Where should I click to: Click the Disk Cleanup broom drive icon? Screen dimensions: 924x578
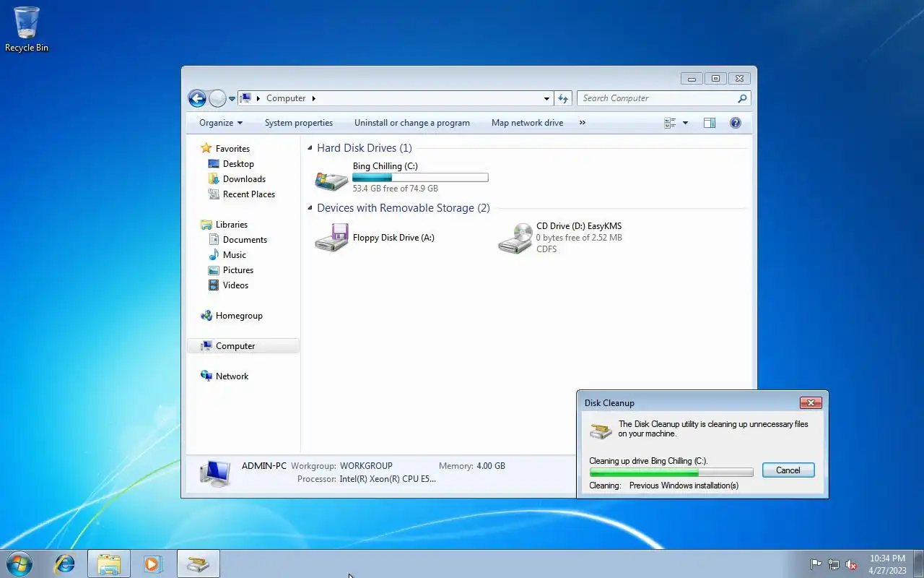click(601, 431)
